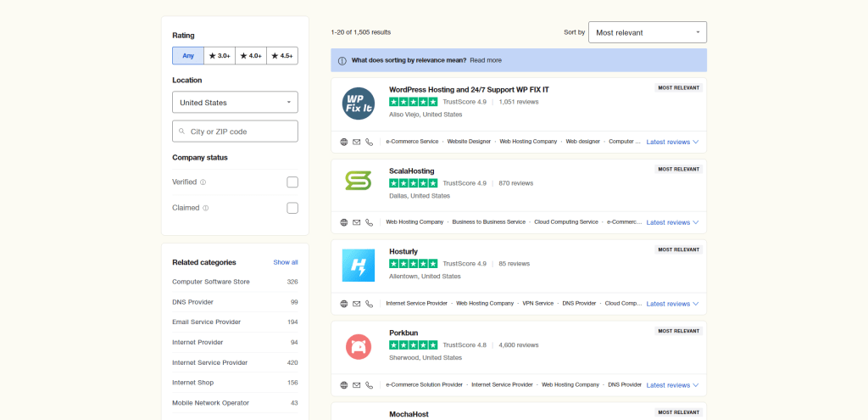Open ScalaHosting website globe icon
Viewport: 868px width, 420px height.
344,222
